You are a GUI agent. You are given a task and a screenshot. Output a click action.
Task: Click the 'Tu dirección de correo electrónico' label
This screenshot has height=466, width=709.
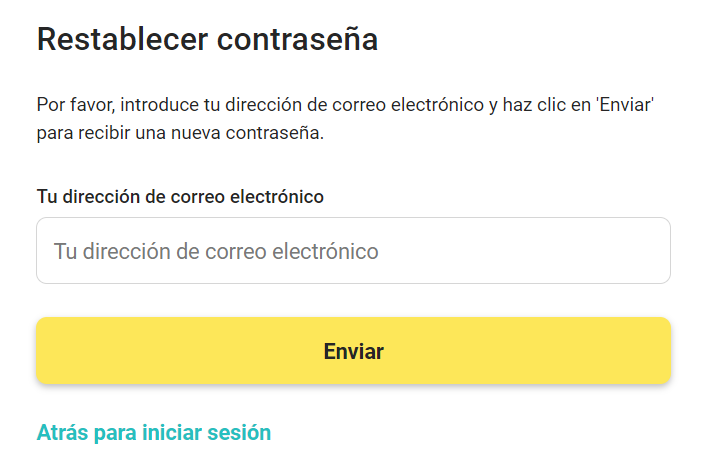click(x=180, y=196)
